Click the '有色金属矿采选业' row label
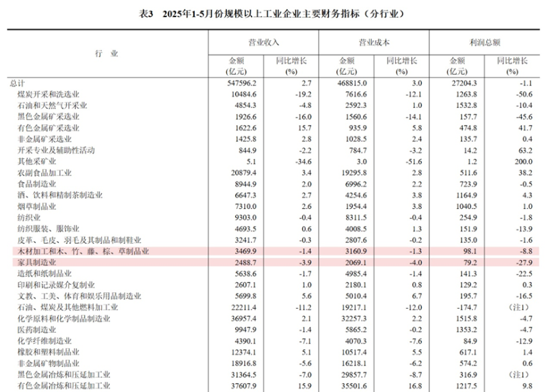547x392 pixels. (49, 128)
